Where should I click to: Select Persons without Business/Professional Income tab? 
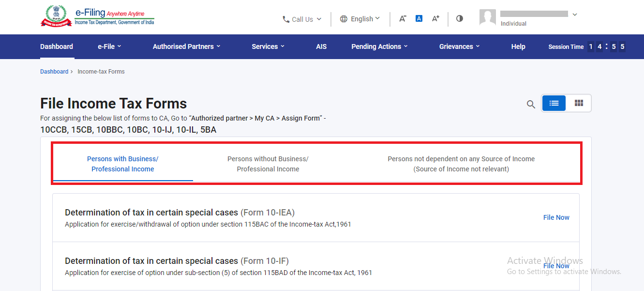(268, 164)
